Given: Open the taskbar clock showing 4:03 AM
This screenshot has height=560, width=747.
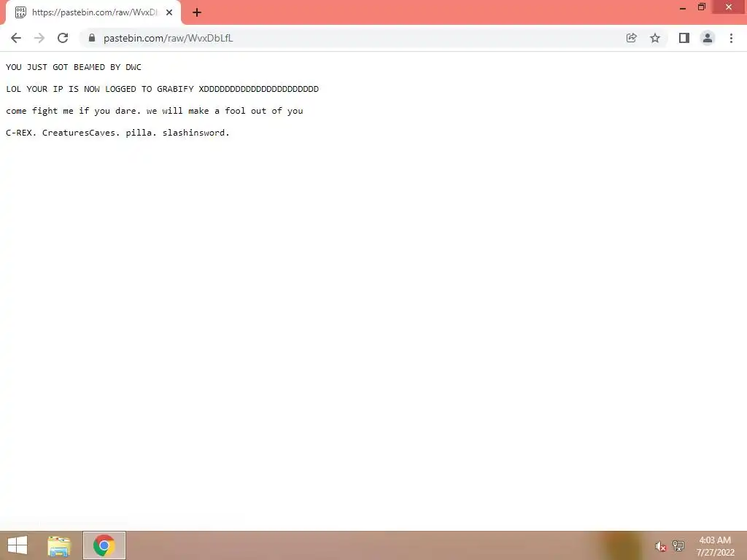Looking at the screenshot, I should [x=715, y=546].
